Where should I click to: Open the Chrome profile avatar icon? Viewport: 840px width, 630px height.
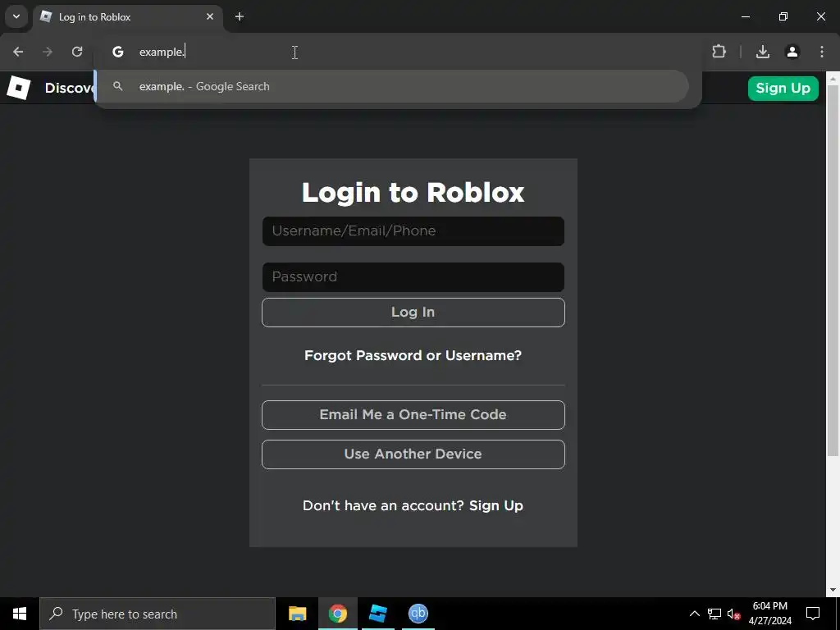pyautogui.click(x=792, y=52)
